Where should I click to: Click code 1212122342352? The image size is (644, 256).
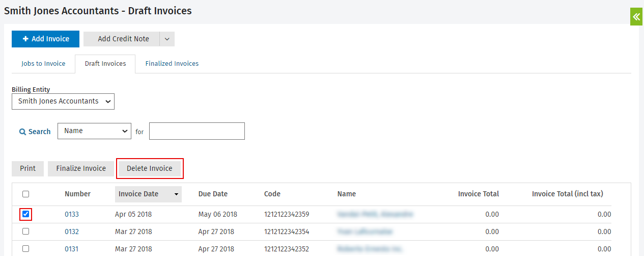click(287, 249)
